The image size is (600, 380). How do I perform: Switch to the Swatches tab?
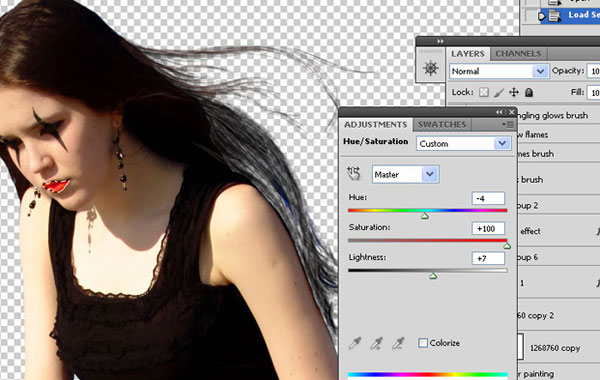(x=442, y=124)
